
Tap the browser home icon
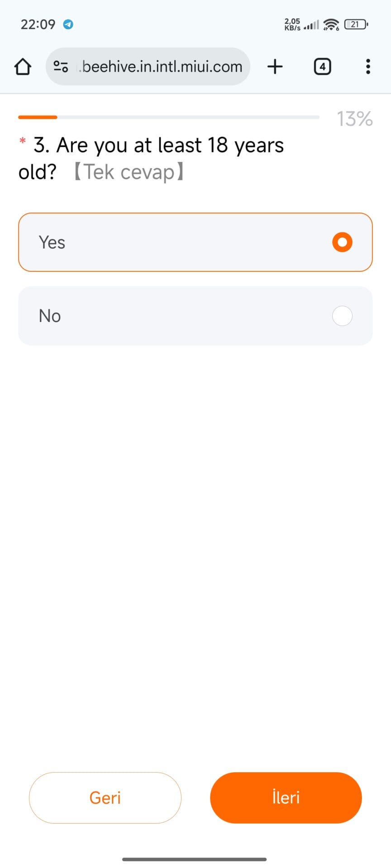point(23,66)
